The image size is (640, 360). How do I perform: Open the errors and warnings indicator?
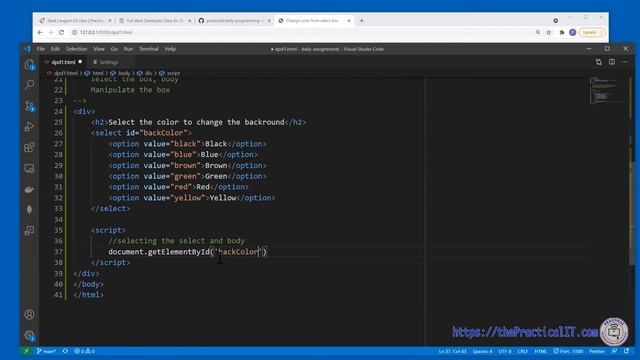pyautogui.click(x=84, y=351)
